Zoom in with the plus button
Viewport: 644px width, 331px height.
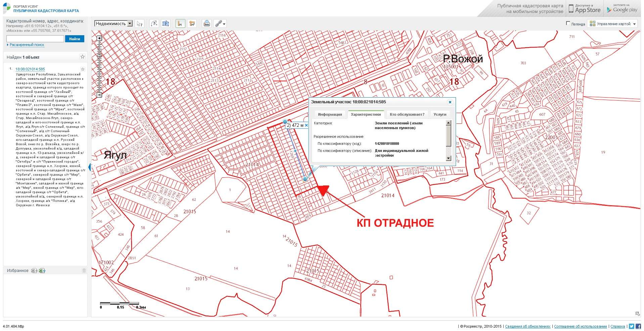(99, 38)
